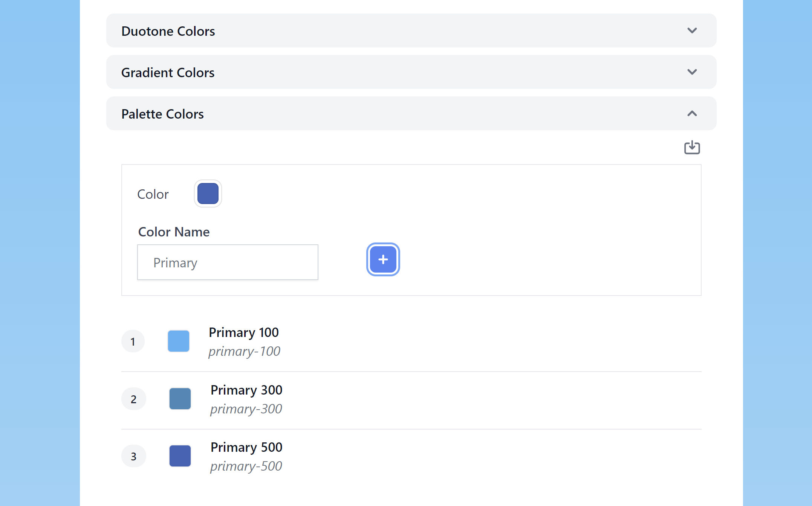Image resolution: width=812 pixels, height=506 pixels.
Task: Select the Duotone Colors header
Action: pos(168,31)
